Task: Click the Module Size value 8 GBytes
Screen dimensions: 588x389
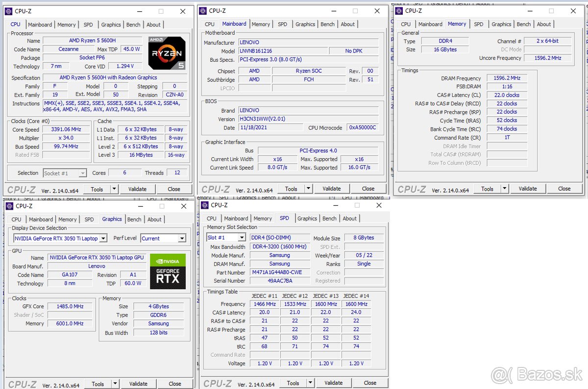Action: click(364, 238)
